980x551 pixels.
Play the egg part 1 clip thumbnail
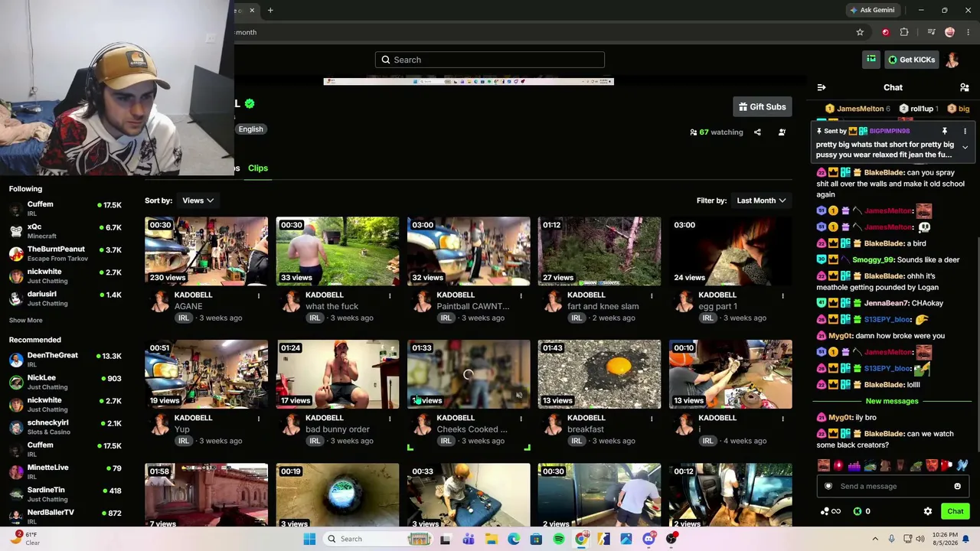point(730,251)
